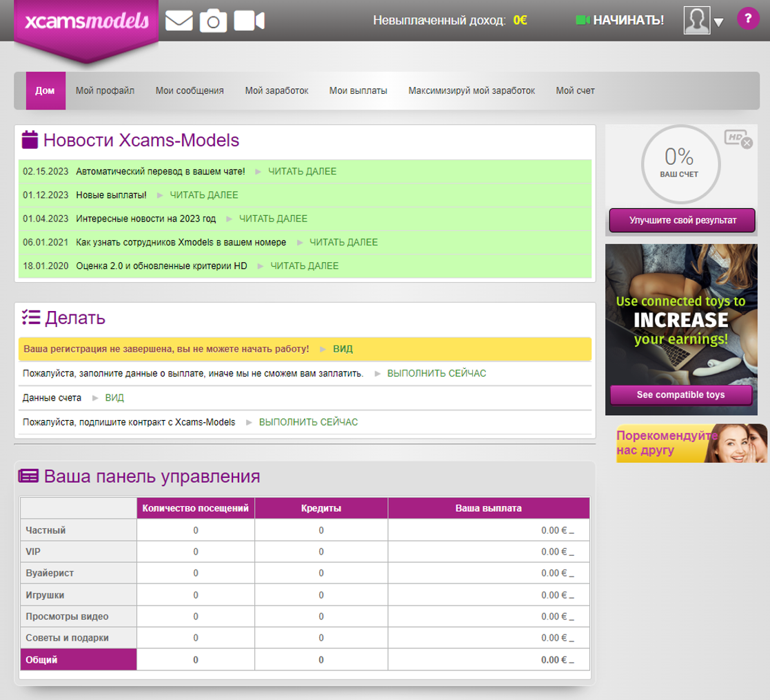Open the Мой заработок menu

[276, 91]
